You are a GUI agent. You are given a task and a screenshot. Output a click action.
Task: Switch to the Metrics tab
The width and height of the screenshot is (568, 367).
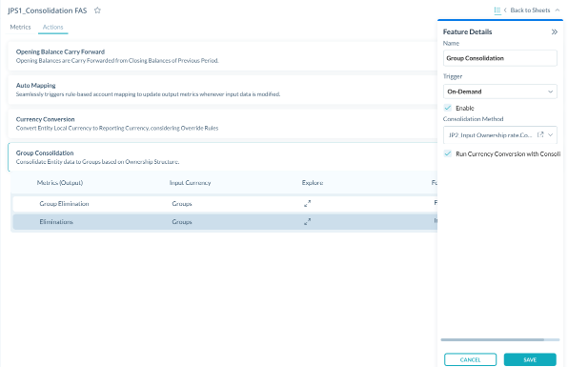(20, 27)
